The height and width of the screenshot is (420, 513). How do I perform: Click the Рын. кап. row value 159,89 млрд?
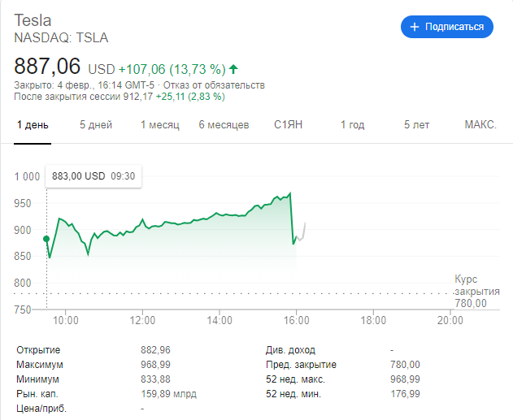tap(169, 394)
